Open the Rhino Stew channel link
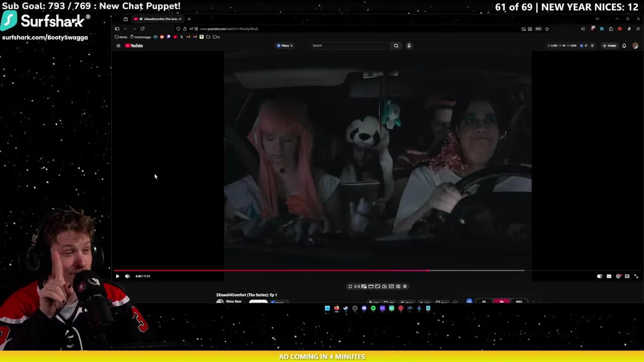This screenshot has height=362, width=644. point(233,302)
